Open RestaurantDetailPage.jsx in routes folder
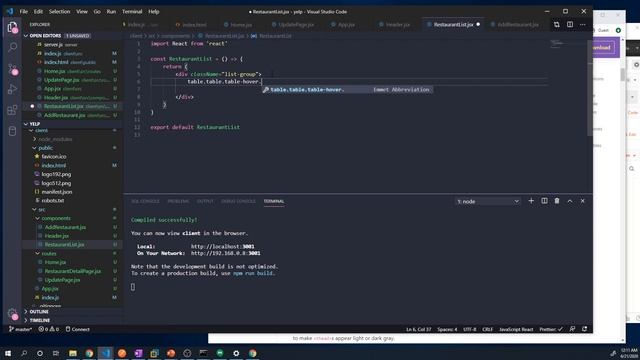 click(x=73, y=271)
